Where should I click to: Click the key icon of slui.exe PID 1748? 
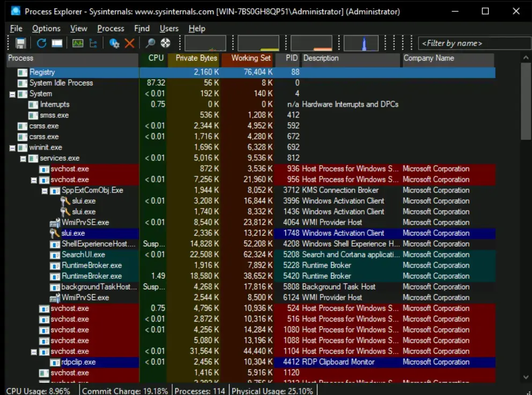click(55, 233)
